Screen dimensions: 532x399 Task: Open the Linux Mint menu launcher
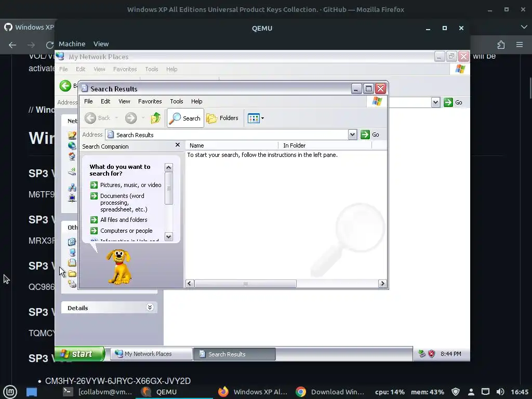pyautogui.click(x=10, y=392)
